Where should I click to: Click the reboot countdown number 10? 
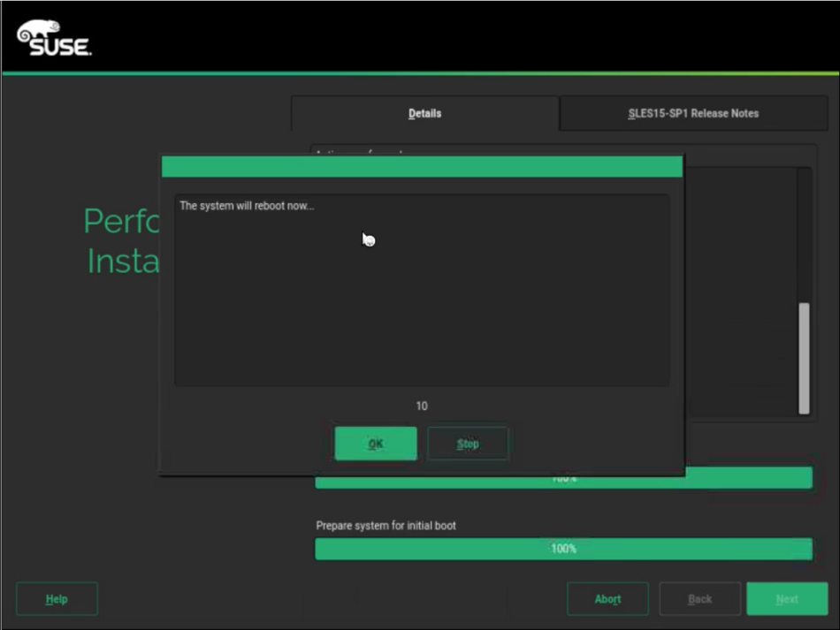click(x=422, y=406)
